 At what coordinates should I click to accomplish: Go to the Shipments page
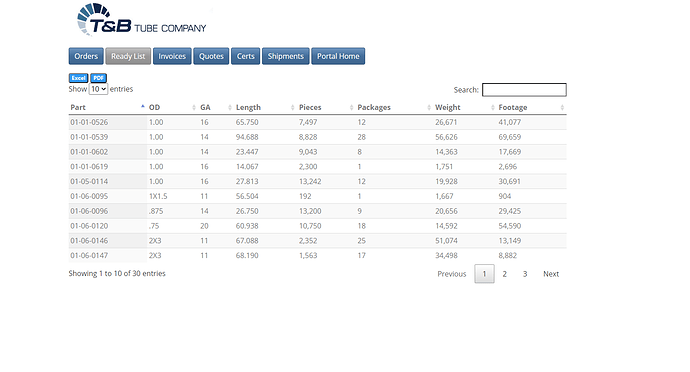pos(286,56)
